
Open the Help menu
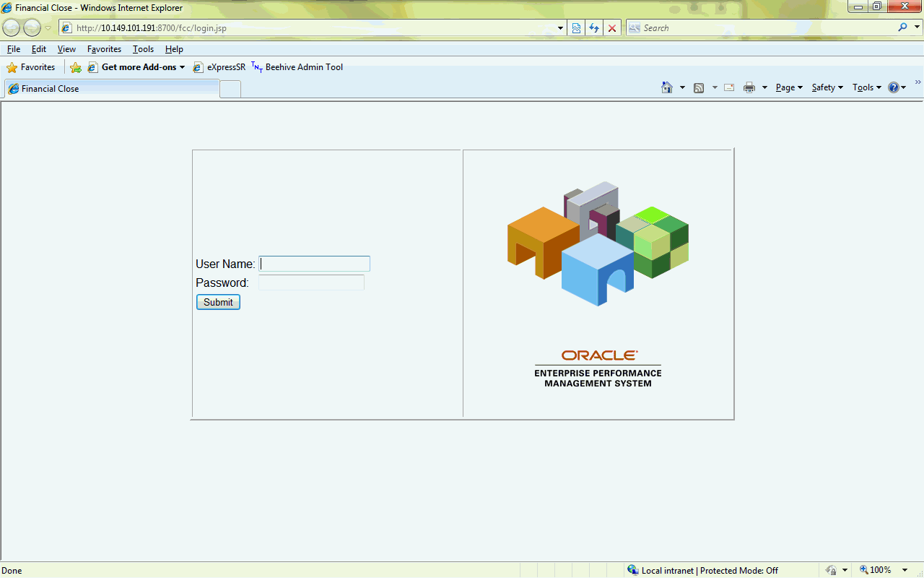click(x=174, y=49)
